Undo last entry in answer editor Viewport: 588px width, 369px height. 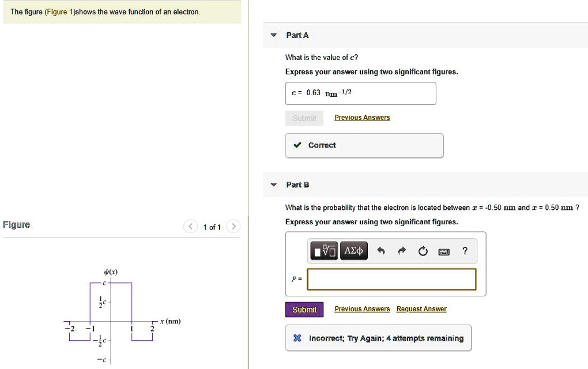(380, 251)
